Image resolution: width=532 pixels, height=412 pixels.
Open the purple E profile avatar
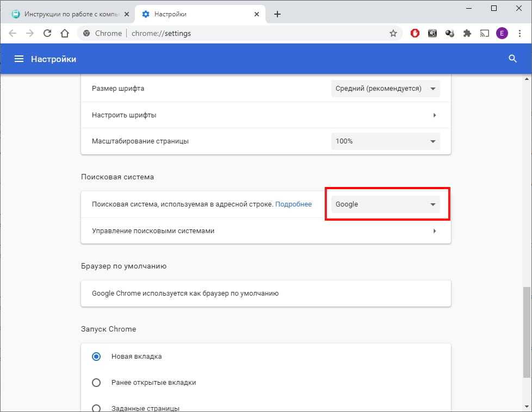click(502, 33)
